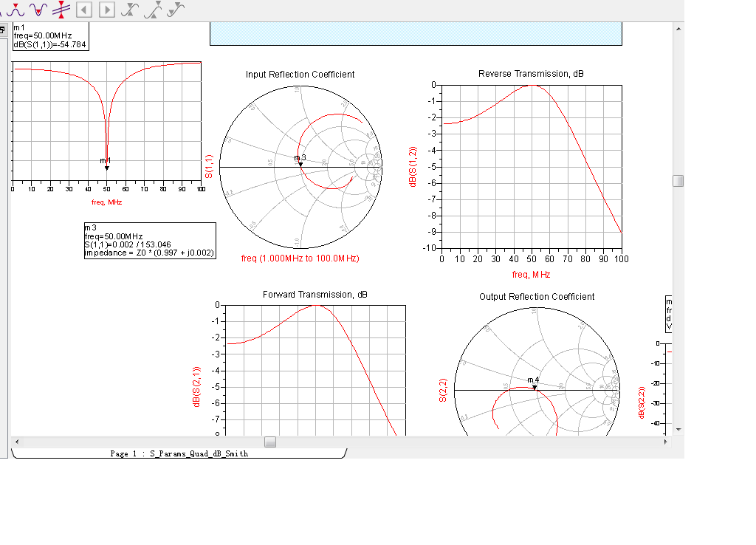Click the m3 readout impedance line
This screenshot has width=756, height=545.
[x=149, y=253]
